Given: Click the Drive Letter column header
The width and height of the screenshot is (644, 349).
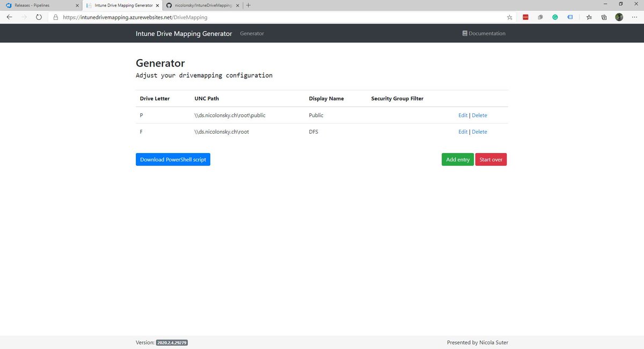Looking at the screenshot, I should [x=155, y=99].
